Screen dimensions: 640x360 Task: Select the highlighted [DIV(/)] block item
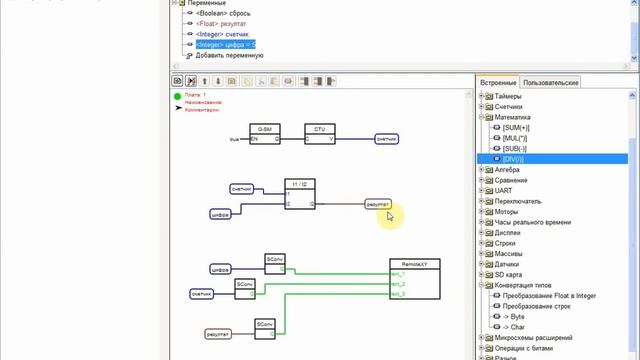coord(553,159)
